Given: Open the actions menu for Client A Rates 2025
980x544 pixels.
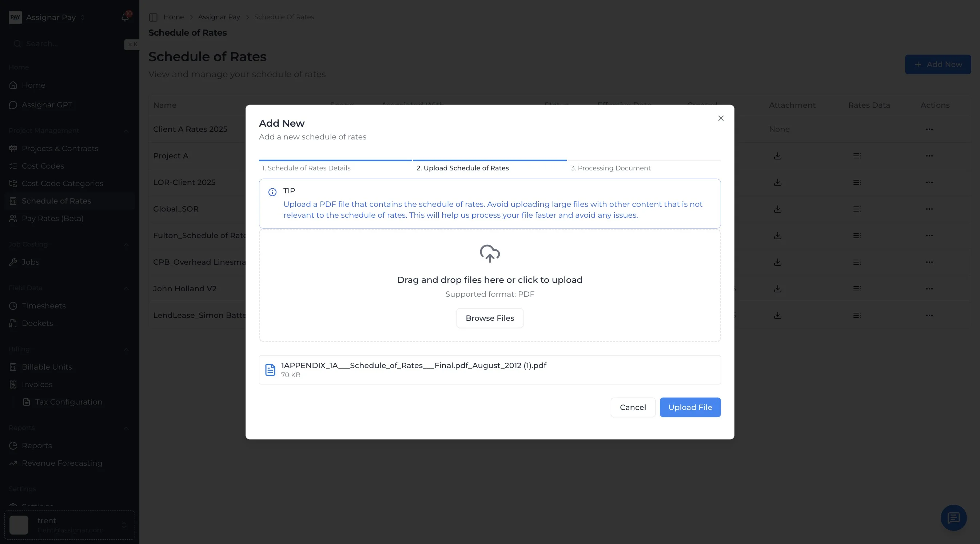Looking at the screenshot, I should tap(929, 129).
